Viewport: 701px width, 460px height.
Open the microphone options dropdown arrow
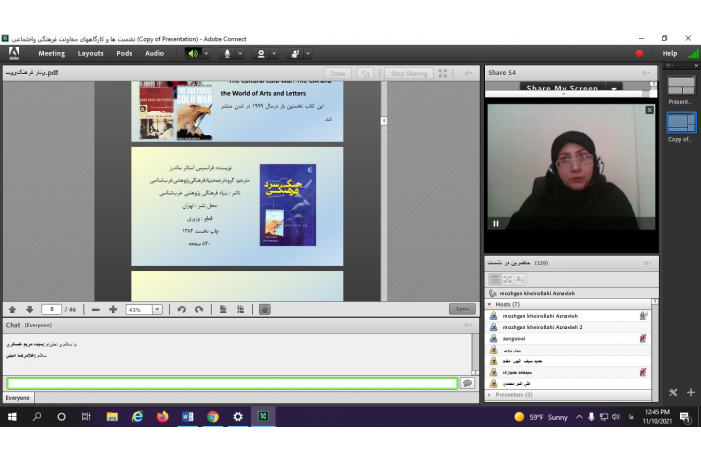coord(240,54)
